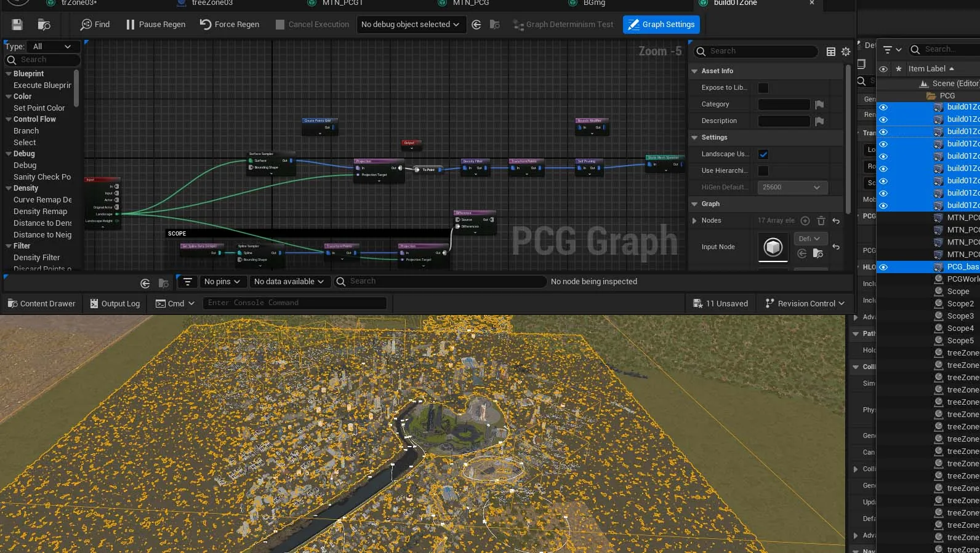Viewport: 980px width, 553px height.
Task: Switch to the BGmg tab
Action: pos(594,3)
